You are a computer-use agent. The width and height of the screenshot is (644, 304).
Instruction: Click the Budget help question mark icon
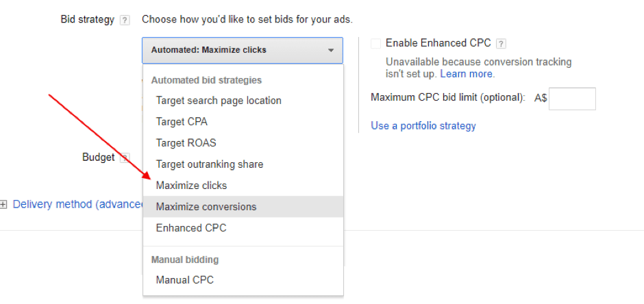coord(125,158)
